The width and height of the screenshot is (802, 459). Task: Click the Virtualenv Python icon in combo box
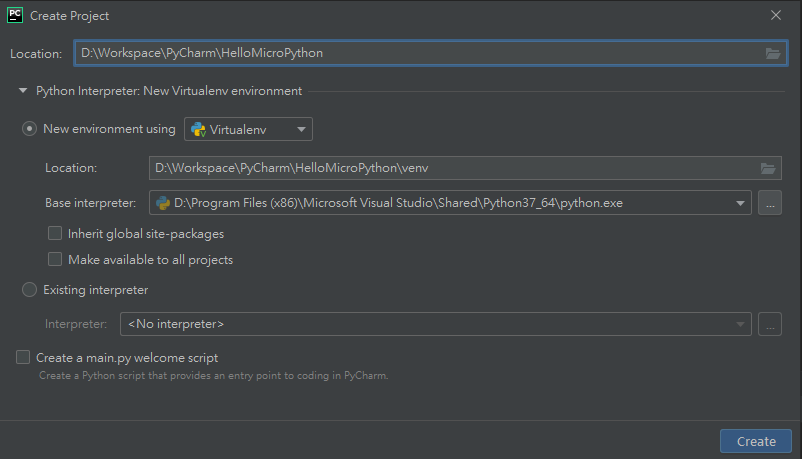click(198, 130)
